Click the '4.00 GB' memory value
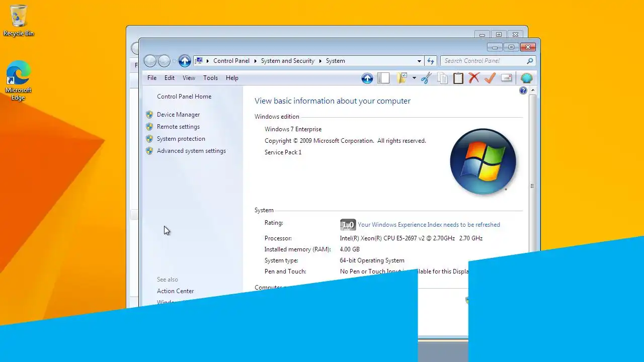This screenshot has height=362, width=644. pyautogui.click(x=350, y=249)
